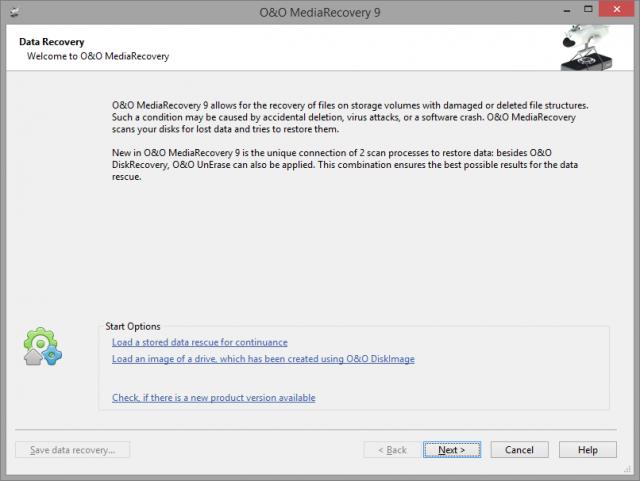Image resolution: width=640 pixels, height=481 pixels.
Task: Click the 'Welcome to O&O MediaRecovery' subtitle
Action: 98,56
